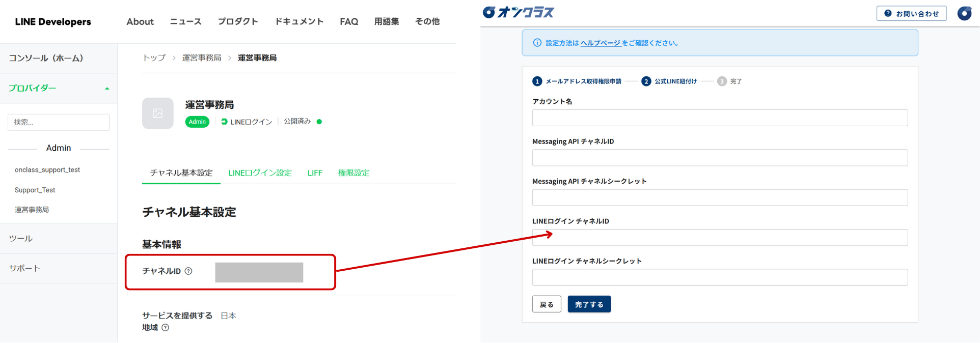
Task: Open the LIFF tab
Action: 315,173
